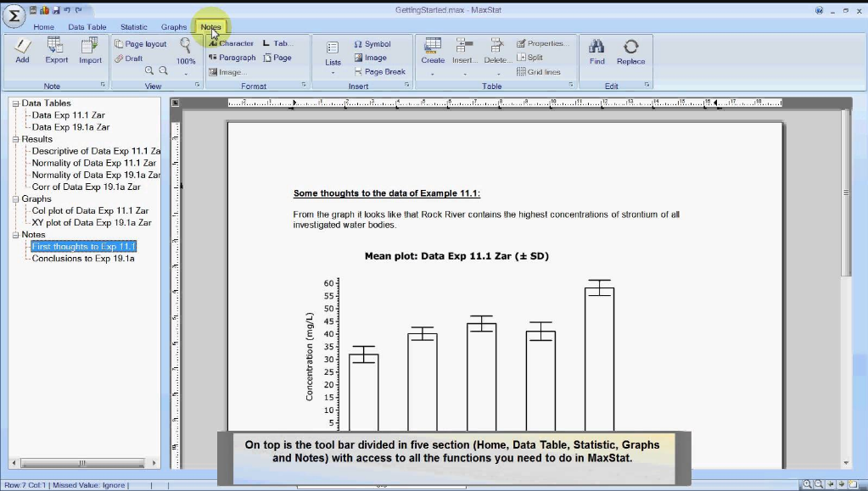Collapse the Data Tables tree node
868x491 pixels.
click(x=15, y=103)
